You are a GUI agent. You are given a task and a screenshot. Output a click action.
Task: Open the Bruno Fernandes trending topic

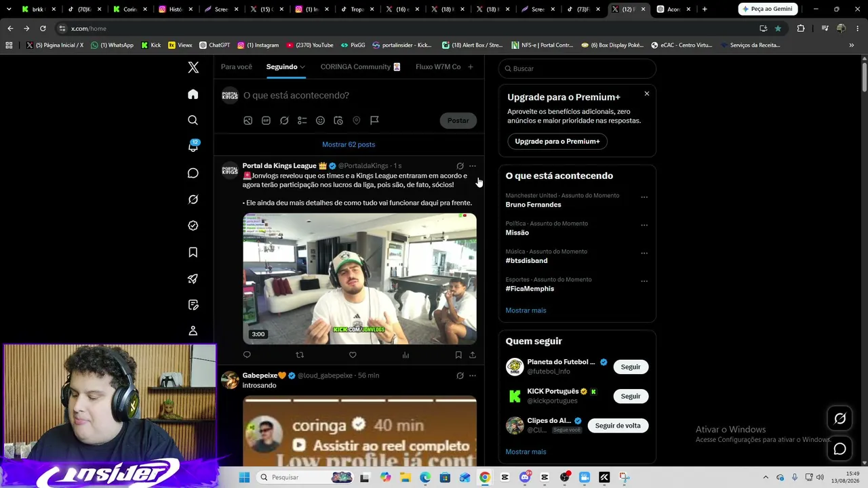(534, 205)
